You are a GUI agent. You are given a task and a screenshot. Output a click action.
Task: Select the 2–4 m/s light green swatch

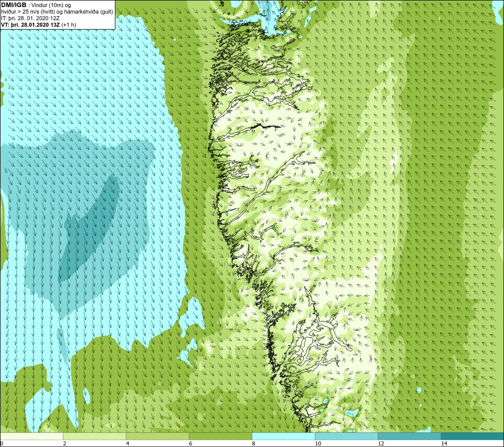click(95, 436)
